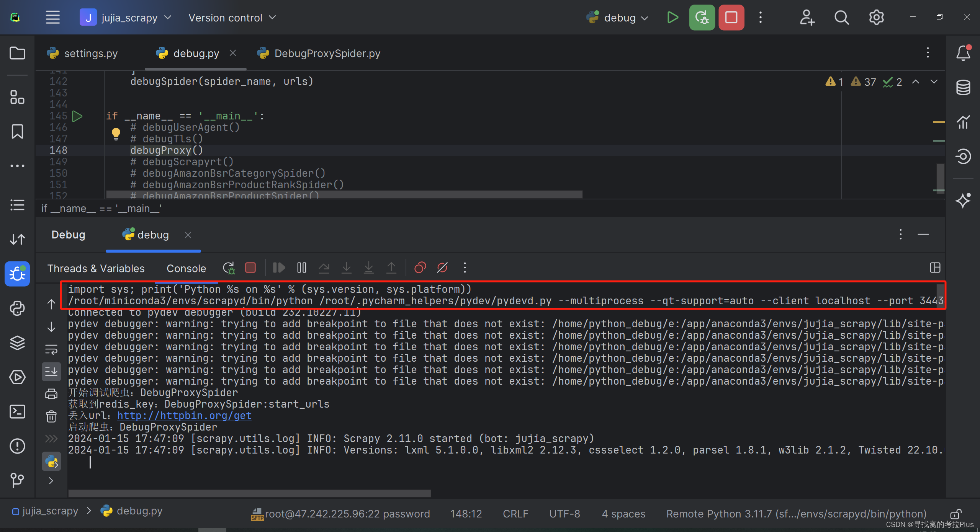Click Step Over in debug toolbar
The height and width of the screenshot is (532, 980).
point(324,268)
